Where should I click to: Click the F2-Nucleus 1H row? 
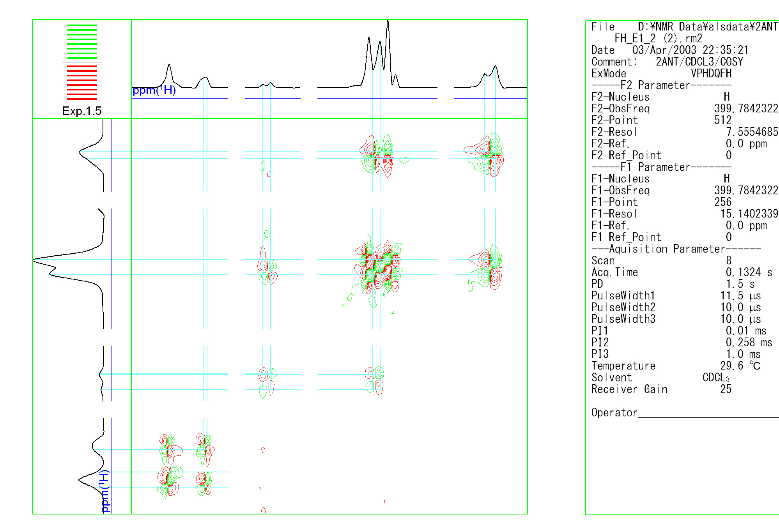(660, 97)
